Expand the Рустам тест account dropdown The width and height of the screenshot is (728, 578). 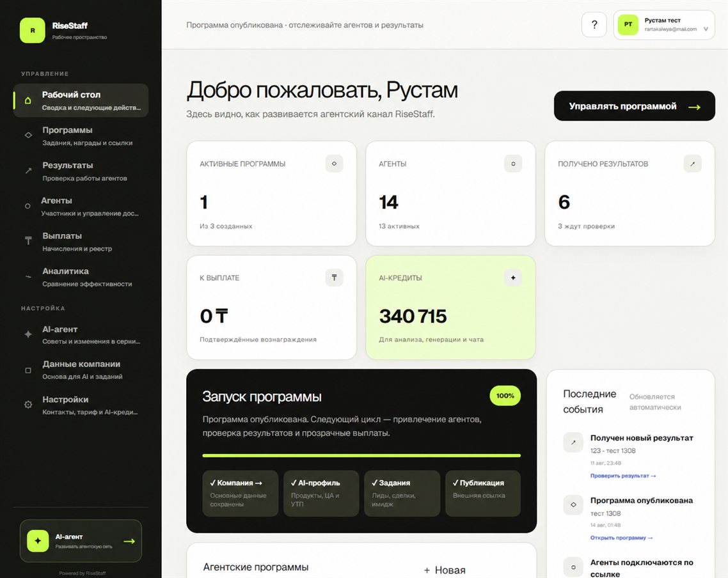pos(664,25)
